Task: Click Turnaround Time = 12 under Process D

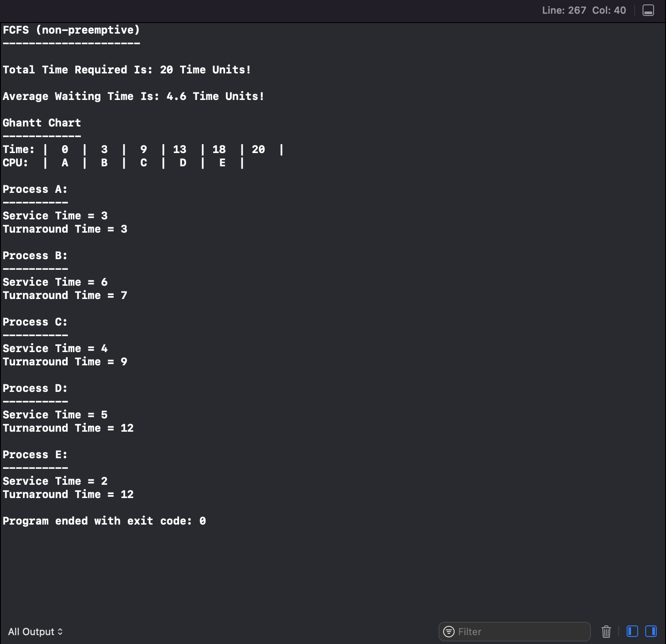Action: point(68,428)
